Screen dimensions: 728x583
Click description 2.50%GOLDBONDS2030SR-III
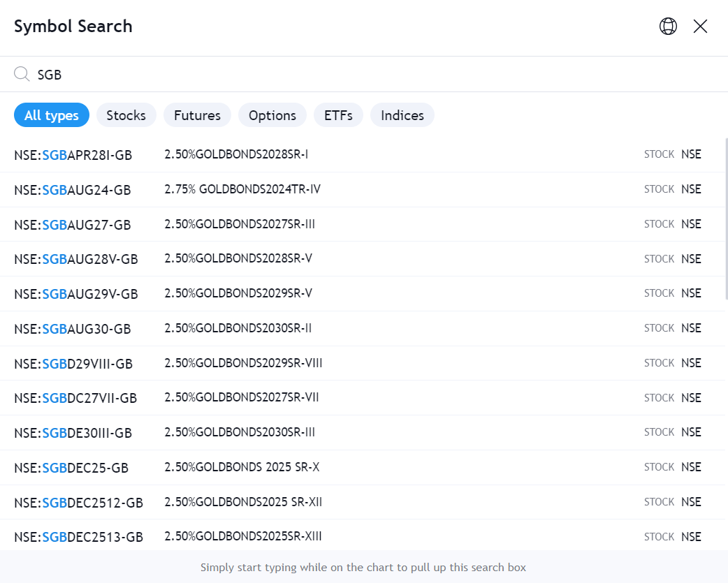[x=240, y=431]
